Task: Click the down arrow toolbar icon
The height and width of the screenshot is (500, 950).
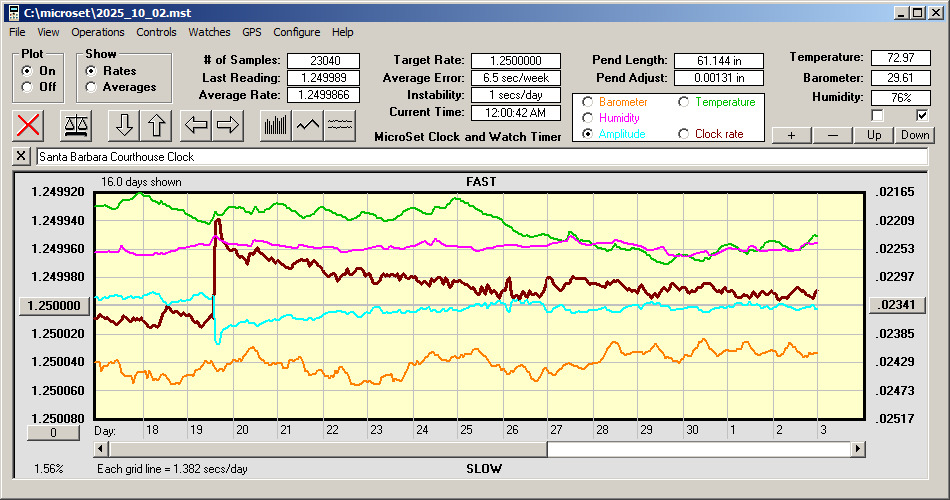Action: coord(124,125)
